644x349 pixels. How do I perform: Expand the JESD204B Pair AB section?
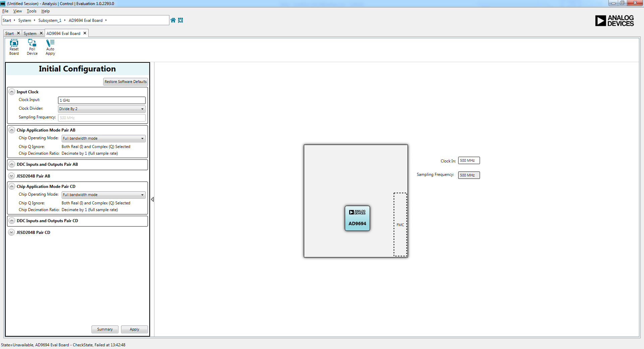pyautogui.click(x=12, y=176)
